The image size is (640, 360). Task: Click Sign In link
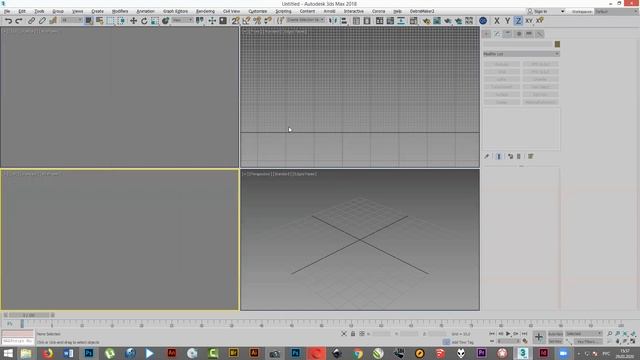pos(540,11)
